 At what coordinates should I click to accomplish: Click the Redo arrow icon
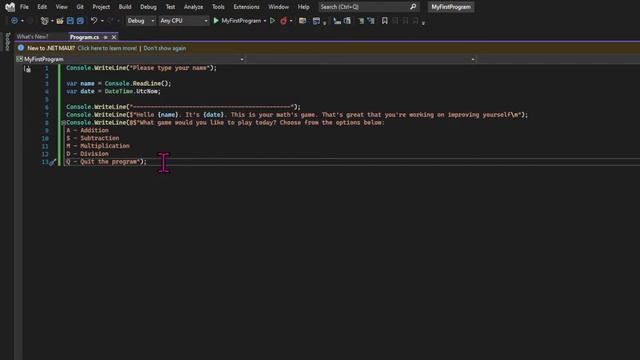[111, 21]
